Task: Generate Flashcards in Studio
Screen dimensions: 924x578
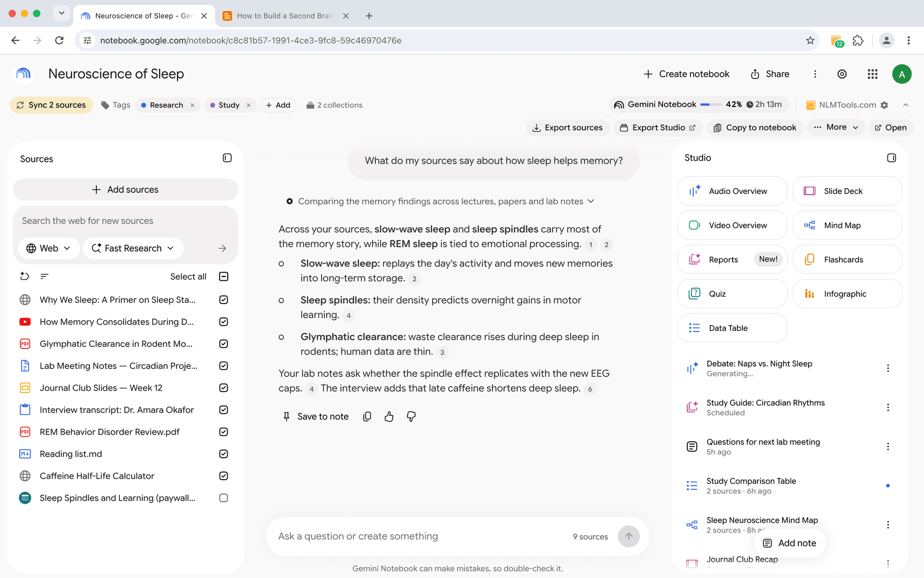Action: [x=847, y=260]
